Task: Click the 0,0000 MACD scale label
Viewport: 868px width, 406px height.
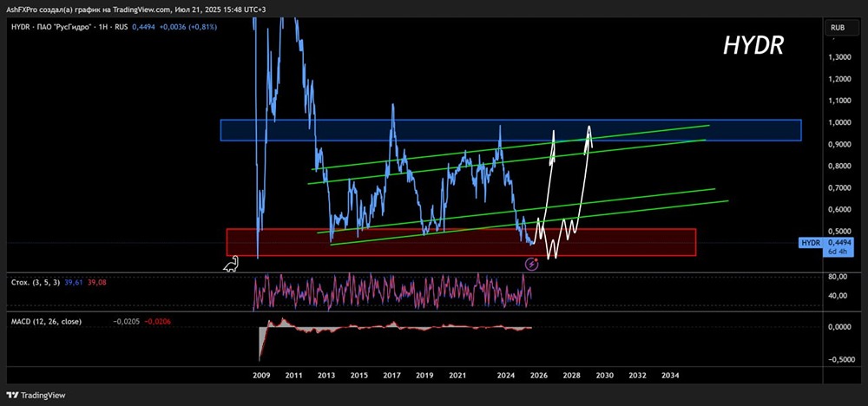Action: point(839,327)
